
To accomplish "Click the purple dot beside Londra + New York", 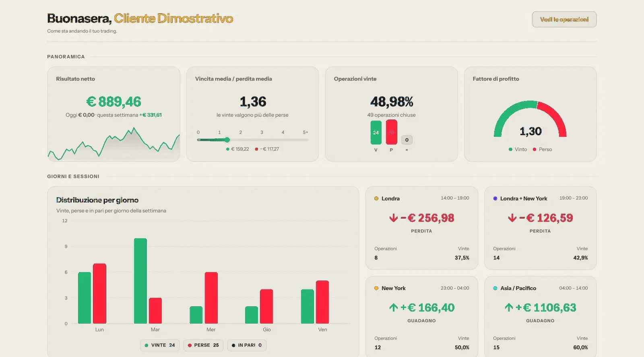I will (x=495, y=198).
